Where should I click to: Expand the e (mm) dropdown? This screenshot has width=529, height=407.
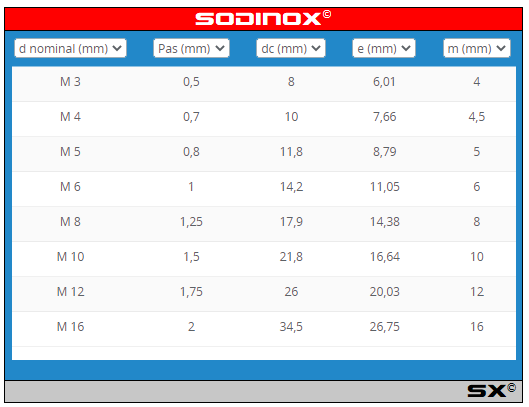point(384,48)
